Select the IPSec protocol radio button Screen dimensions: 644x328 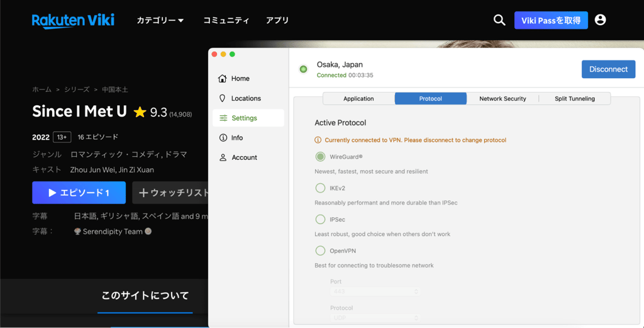(320, 219)
